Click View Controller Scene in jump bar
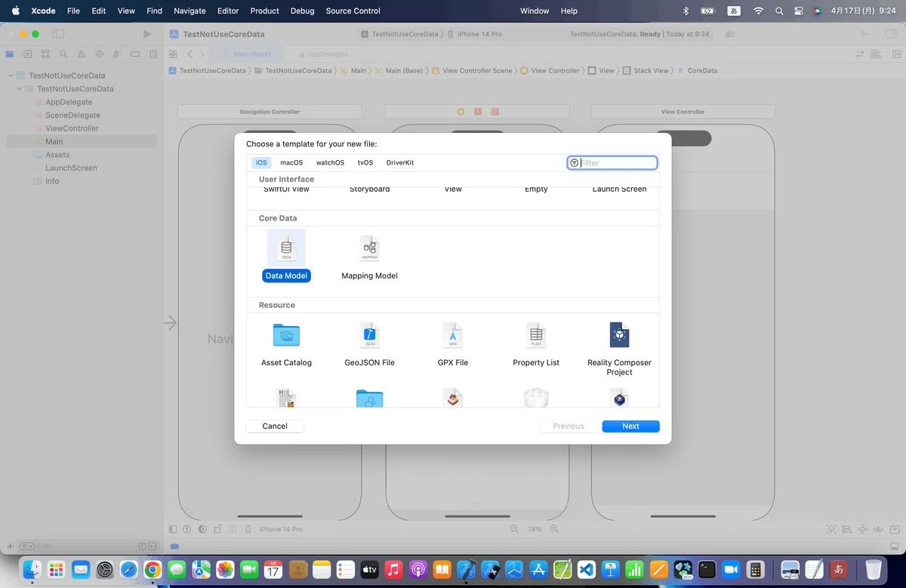 (471, 70)
